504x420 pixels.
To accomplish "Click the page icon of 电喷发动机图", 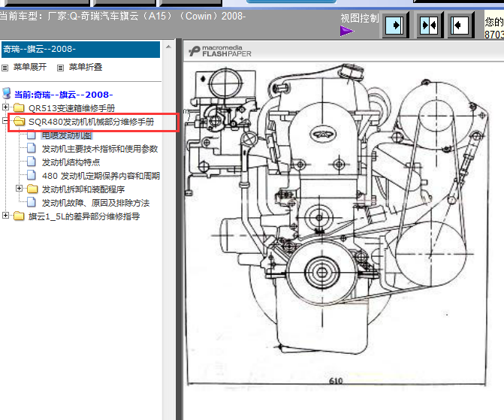I will click(x=32, y=135).
